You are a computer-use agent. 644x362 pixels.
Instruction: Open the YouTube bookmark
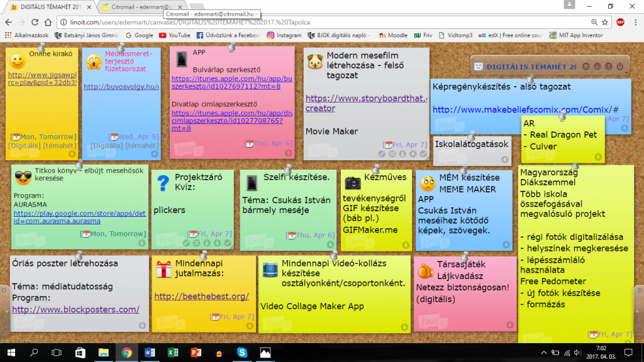[x=175, y=35]
